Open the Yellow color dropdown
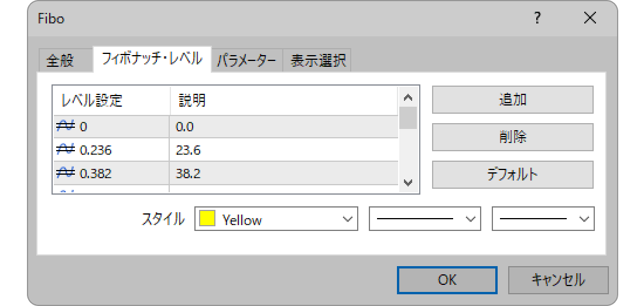The image size is (644, 306). click(x=276, y=219)
